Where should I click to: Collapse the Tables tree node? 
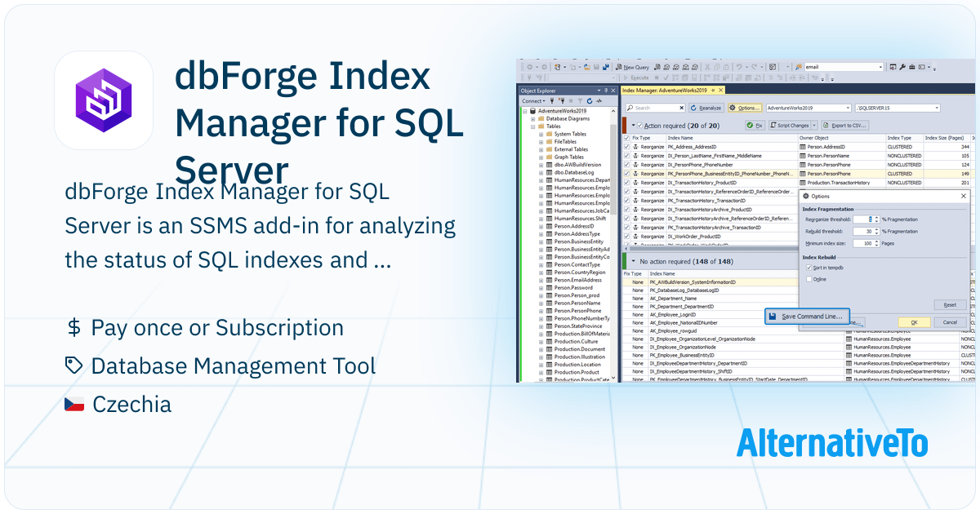532,126
